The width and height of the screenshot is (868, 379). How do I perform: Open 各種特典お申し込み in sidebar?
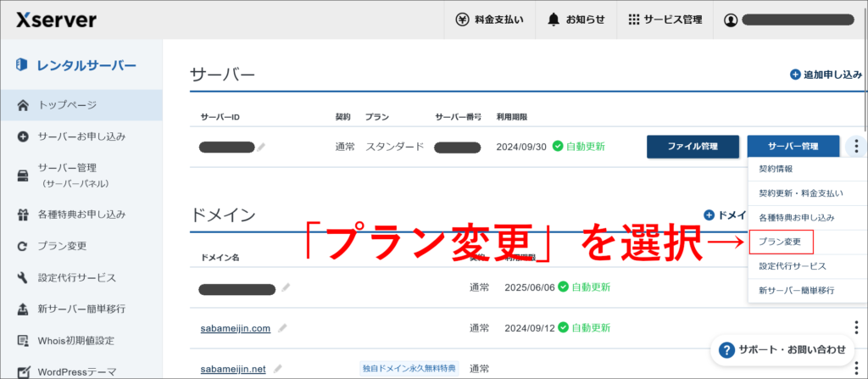[x=81, y=214]
